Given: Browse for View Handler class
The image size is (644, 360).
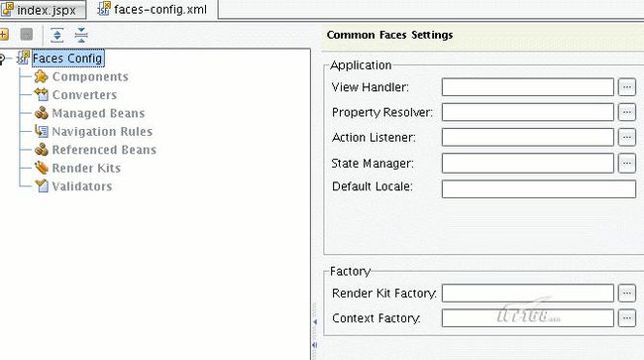Looking at the screenshot, I should click(627, 87).
